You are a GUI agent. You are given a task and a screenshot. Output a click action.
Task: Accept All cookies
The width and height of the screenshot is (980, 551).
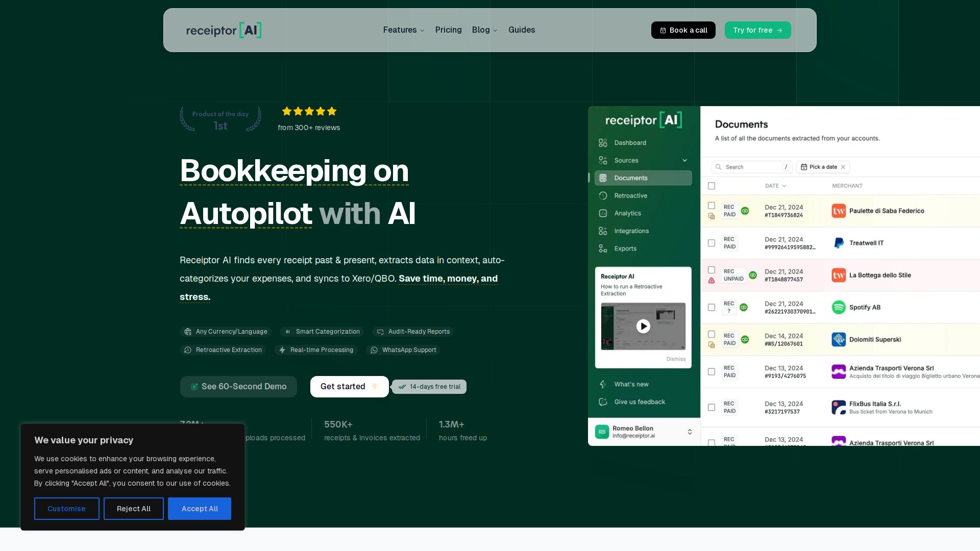click(x=199, y=508)
